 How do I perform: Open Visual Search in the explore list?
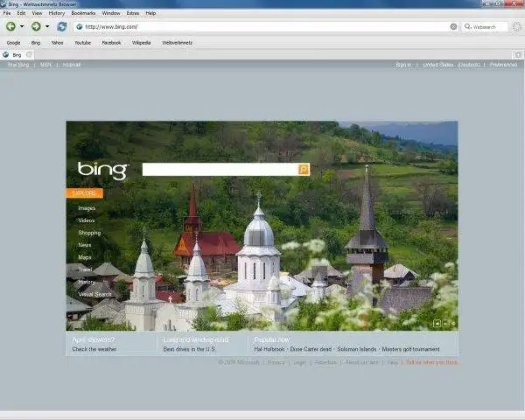[94, 294]
